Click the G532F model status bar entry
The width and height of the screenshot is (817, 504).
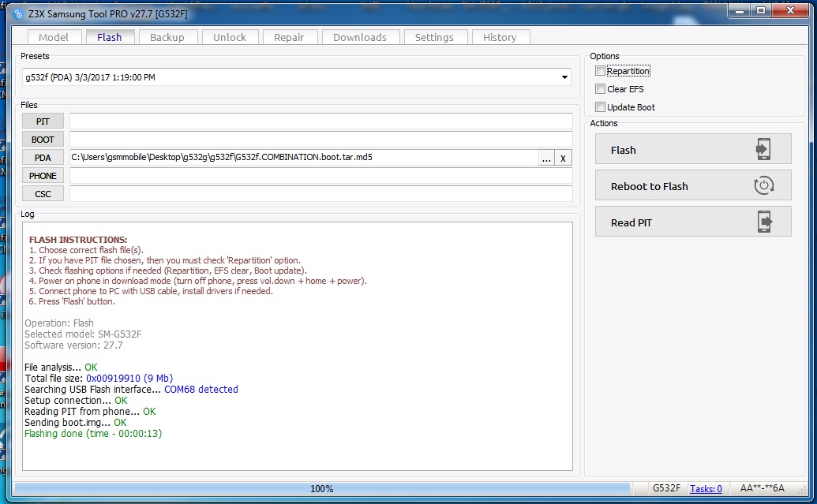click(x=666, y=488)
